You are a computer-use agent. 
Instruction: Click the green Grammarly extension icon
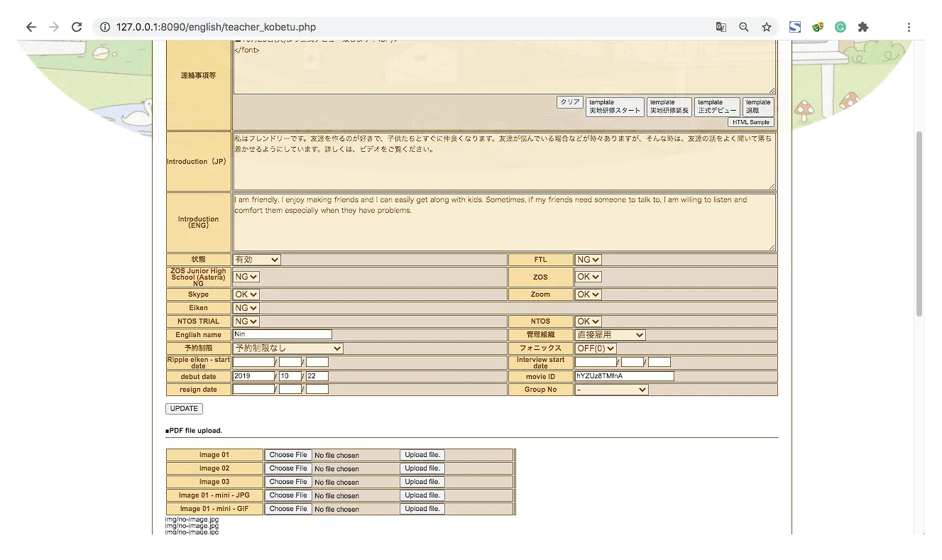point(840,27)
